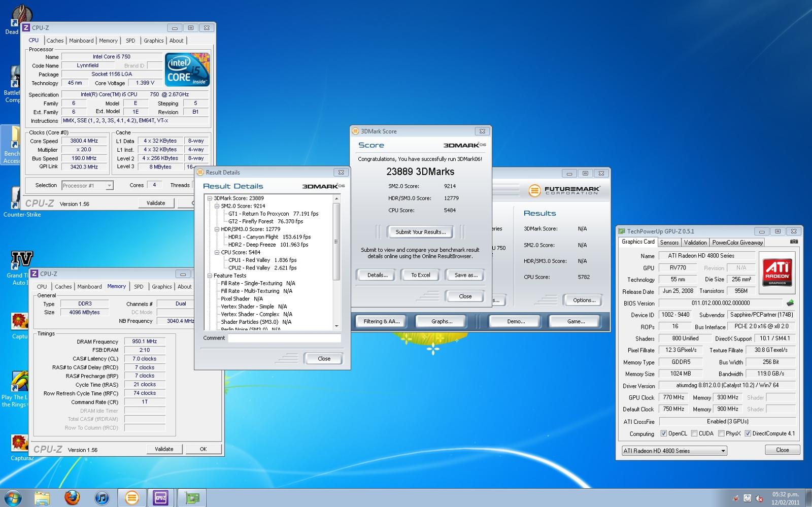Click the Intel Core i5 logo in CPU-Z
812x507 pixels.
[x=187, y=70]
